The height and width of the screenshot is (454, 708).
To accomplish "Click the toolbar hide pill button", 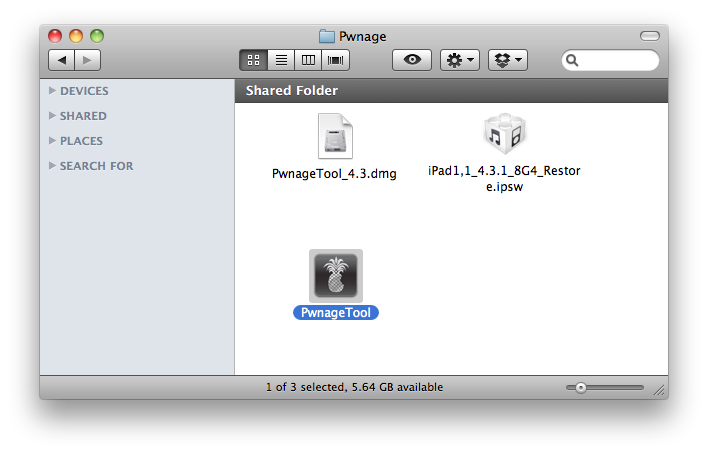I will click(649, 36).
